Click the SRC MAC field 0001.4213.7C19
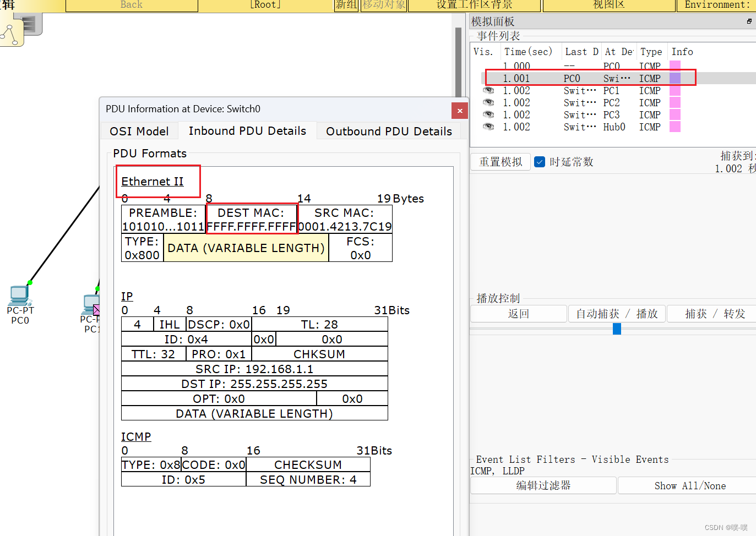 345,219
